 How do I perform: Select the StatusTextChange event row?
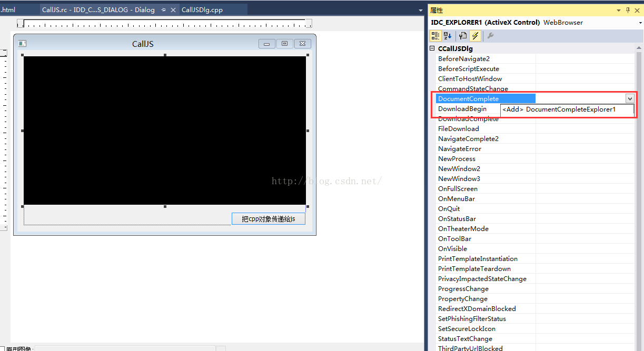click(535, 339)
